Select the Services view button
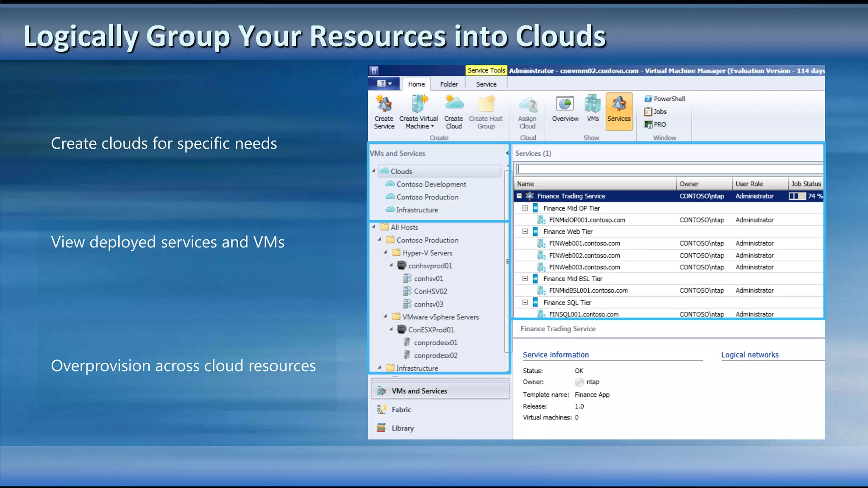Image resolution: width=868 pixels, height=488 pixels. pos(619,111)
